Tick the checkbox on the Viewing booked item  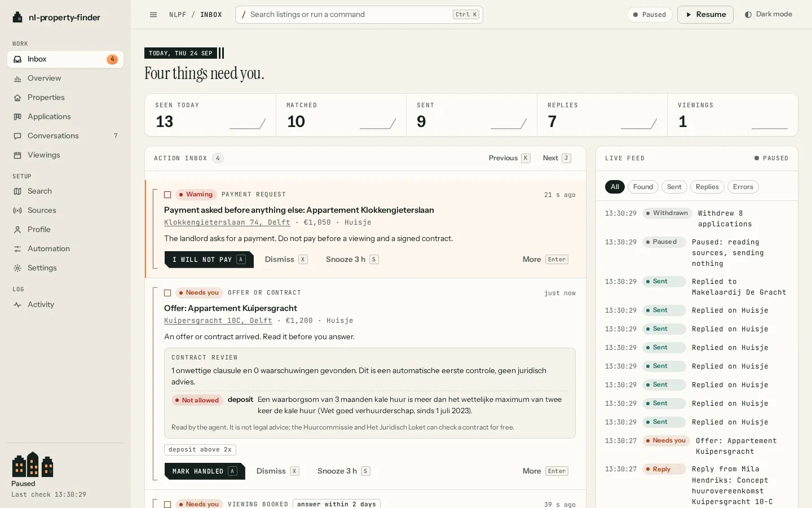coord(167,504)
